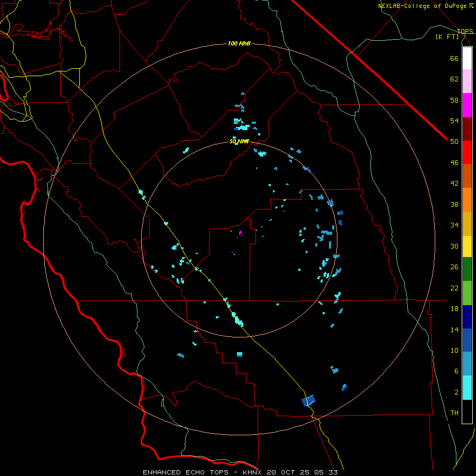The height and width of the screenshot is (476, 476).
Task: Click the bright red legend swatch
Action: coord(467,152)
